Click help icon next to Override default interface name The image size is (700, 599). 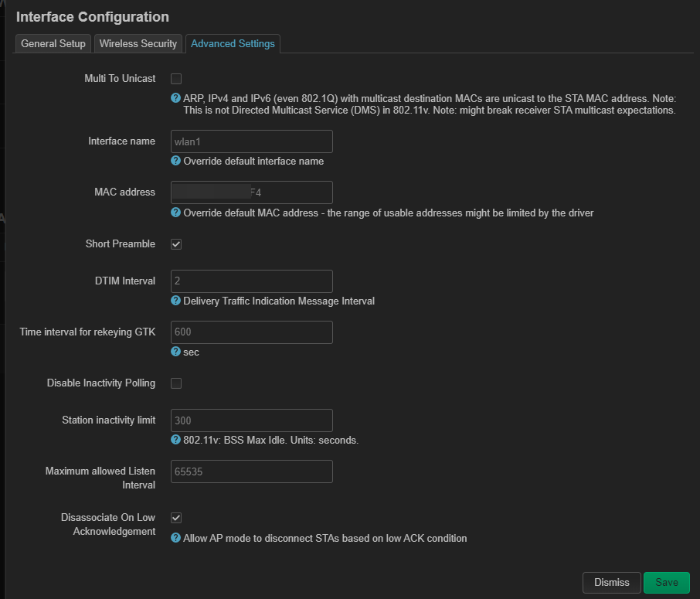pyautogui.click(x=176, y=162)
